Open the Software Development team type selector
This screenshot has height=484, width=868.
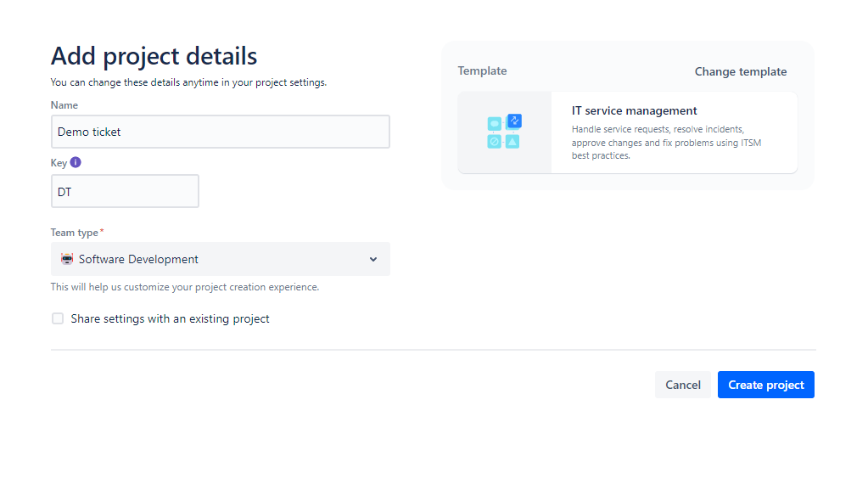tap(221, 259)
